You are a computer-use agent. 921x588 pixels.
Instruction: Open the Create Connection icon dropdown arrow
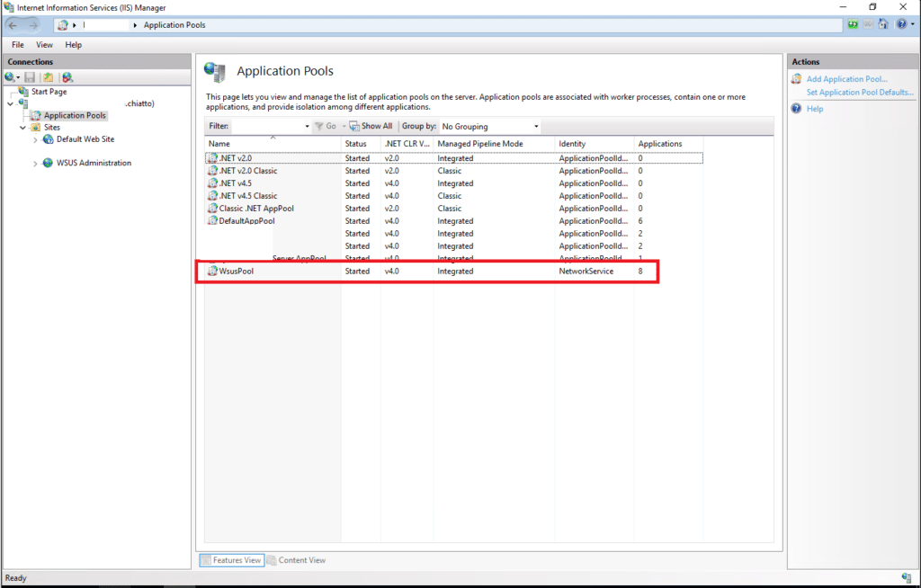pyautogui.click(x=18, y=77)
